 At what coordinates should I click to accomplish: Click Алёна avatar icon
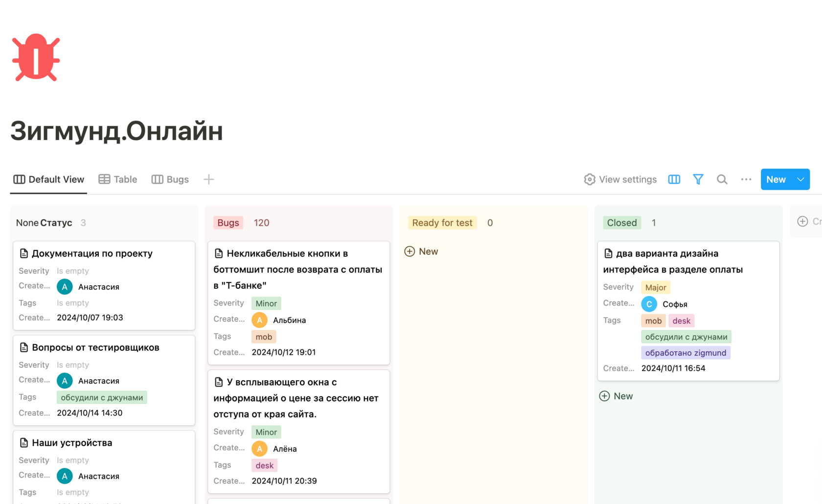259,449
